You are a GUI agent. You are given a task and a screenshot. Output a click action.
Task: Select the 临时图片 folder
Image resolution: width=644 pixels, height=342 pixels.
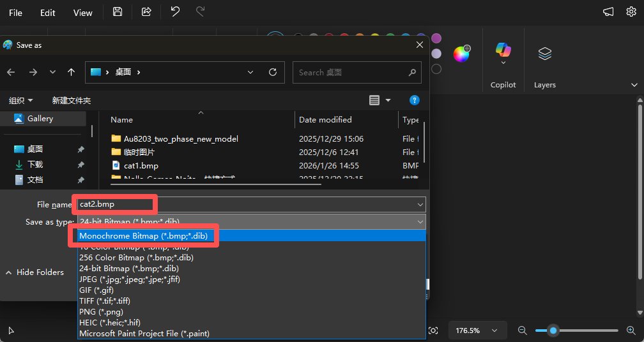pyautogui.click(x=139, y=152)
